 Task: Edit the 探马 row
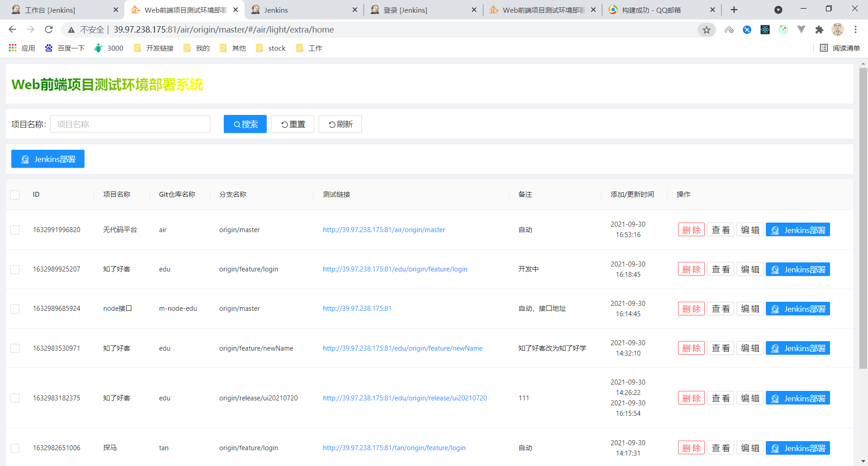point(750,448)
